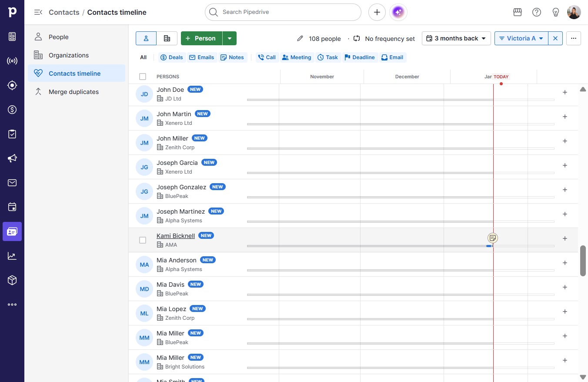This screenshot has height=382, width=588.
Task: Add activity for Joseph Garcia row
Action: [x=565, y=165]
